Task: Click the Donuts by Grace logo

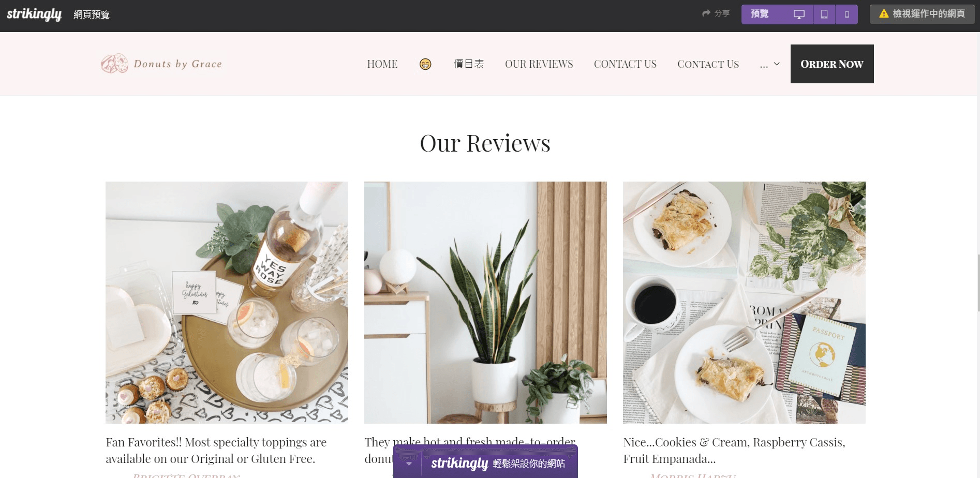Action: tap(161, 64)
